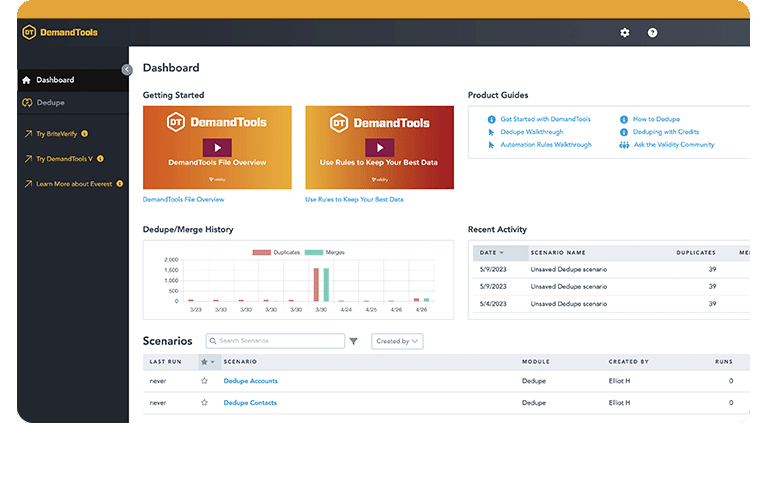Click the DemandTools logo in header
The width and height of the screenshot is (767, 492).
tap(60, 32)
